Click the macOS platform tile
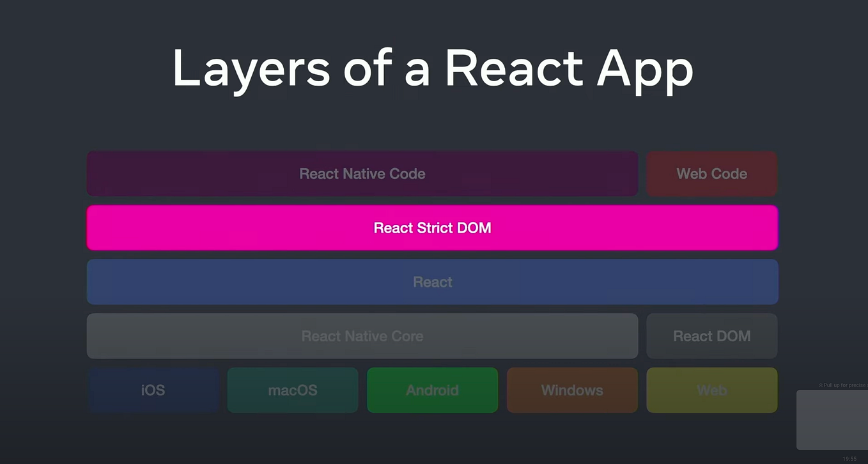 pyautogui.click(x=292, y=390)
